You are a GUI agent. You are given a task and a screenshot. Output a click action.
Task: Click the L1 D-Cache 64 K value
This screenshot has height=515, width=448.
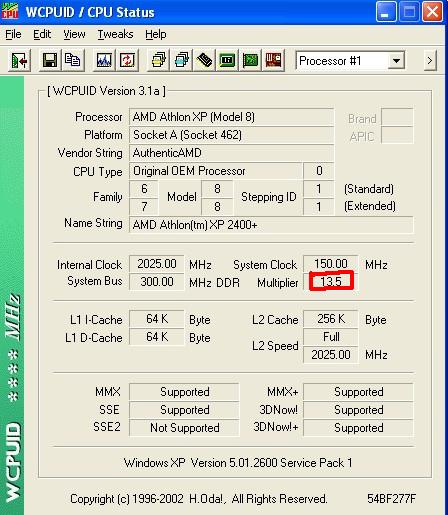157,337
